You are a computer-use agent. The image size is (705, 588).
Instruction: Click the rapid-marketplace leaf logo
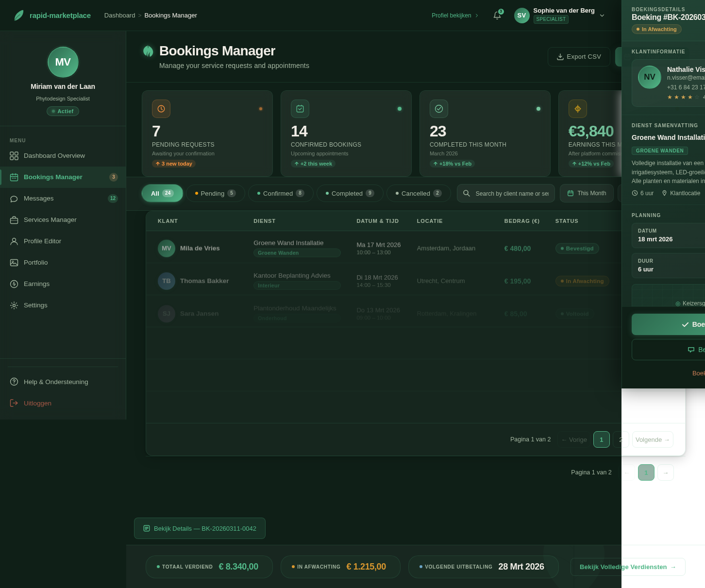click(x=18, y=15)
